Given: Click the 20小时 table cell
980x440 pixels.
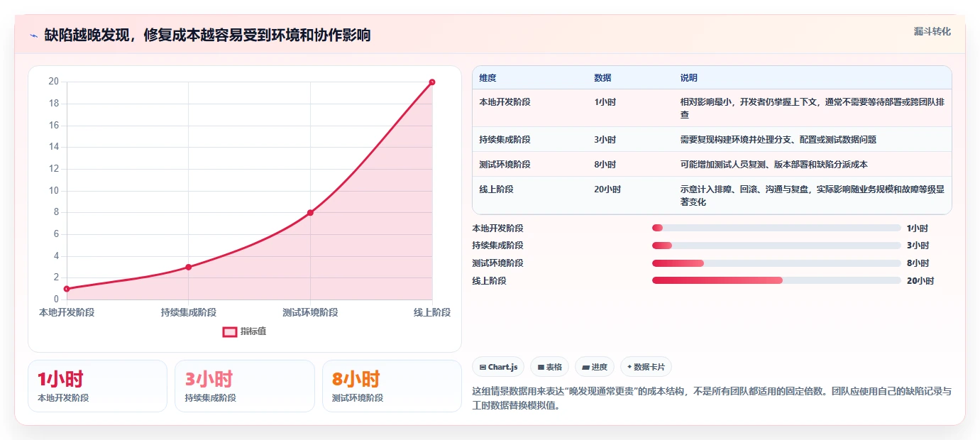Looking at the screenshot, I should click(x=607, y=189).
